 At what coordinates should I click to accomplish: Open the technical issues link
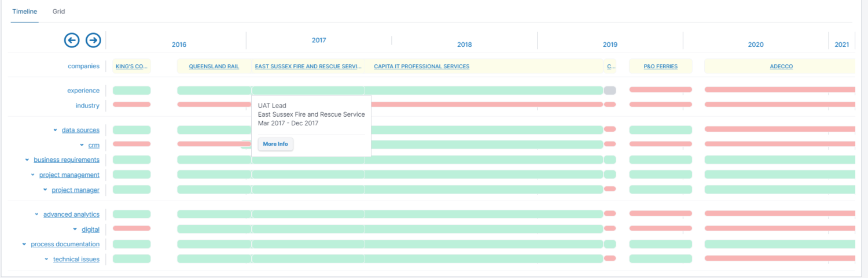76,259
